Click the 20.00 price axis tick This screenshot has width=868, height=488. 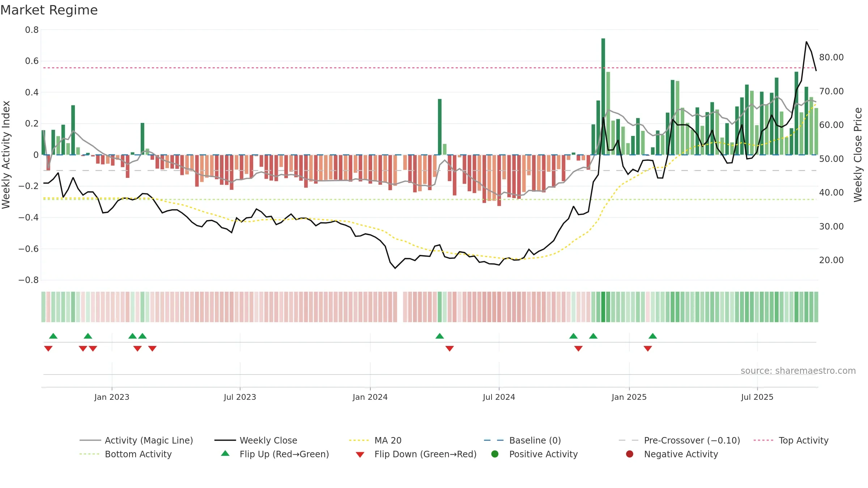point(831,260)
